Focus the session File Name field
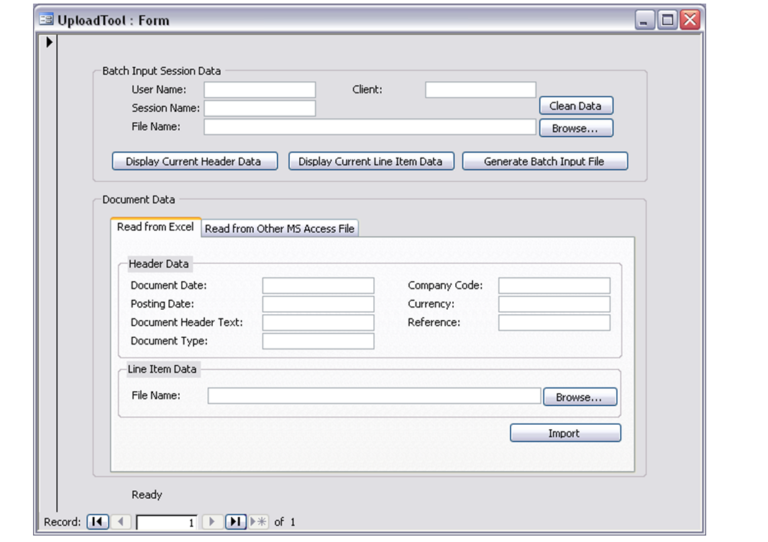 370,127
